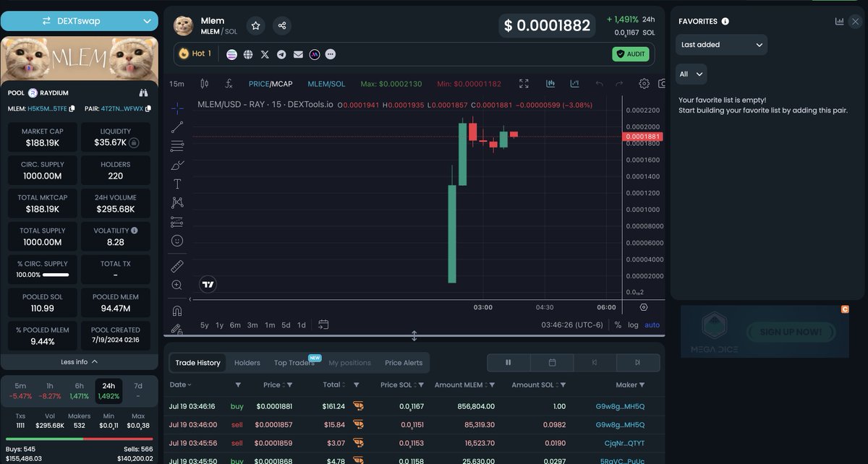Open the Price SOL column filter
This screenshot has height=464, width=868.
421,385
